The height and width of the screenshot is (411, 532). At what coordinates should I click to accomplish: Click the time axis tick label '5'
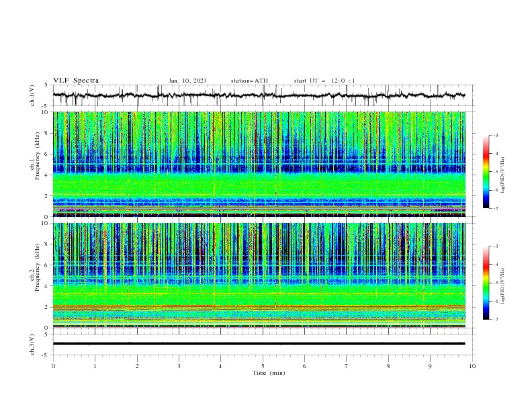tap(263, 366)
